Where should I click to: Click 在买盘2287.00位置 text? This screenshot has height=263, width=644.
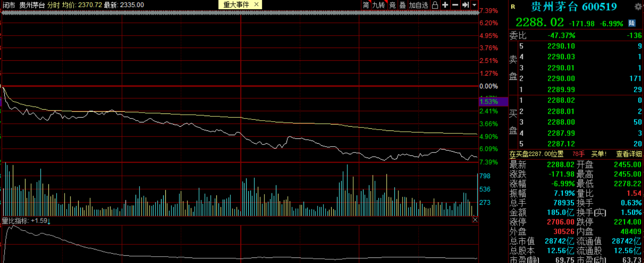coord(537,154)
